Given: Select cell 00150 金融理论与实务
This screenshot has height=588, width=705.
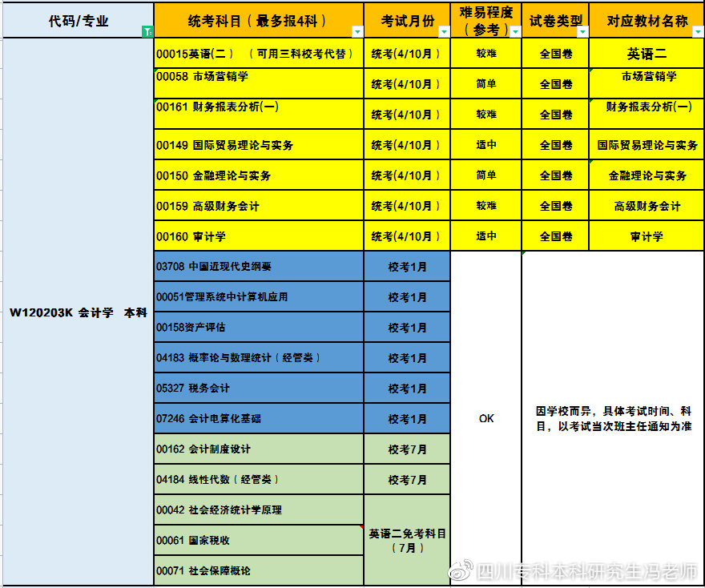Looking at the screenshot, I should [x=259, y=175].
